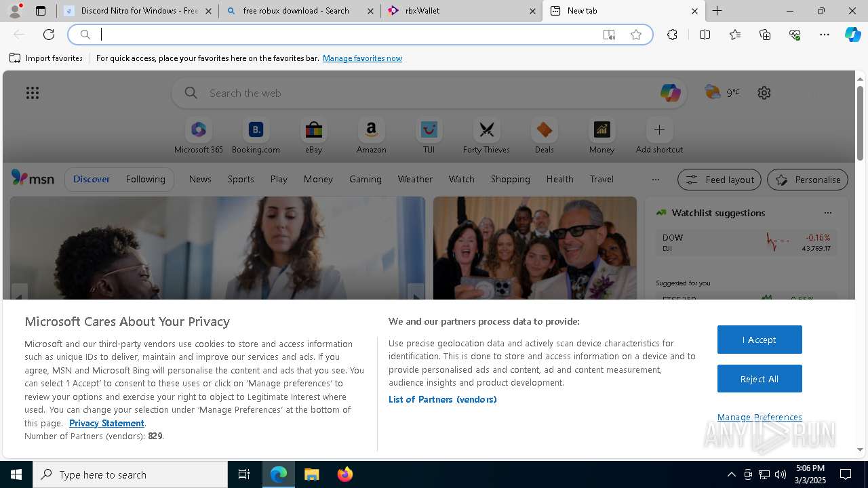This screenshot has height=488, width=868.
Task: Open the woman and man news story thumbnail
Action: (217, 248)
